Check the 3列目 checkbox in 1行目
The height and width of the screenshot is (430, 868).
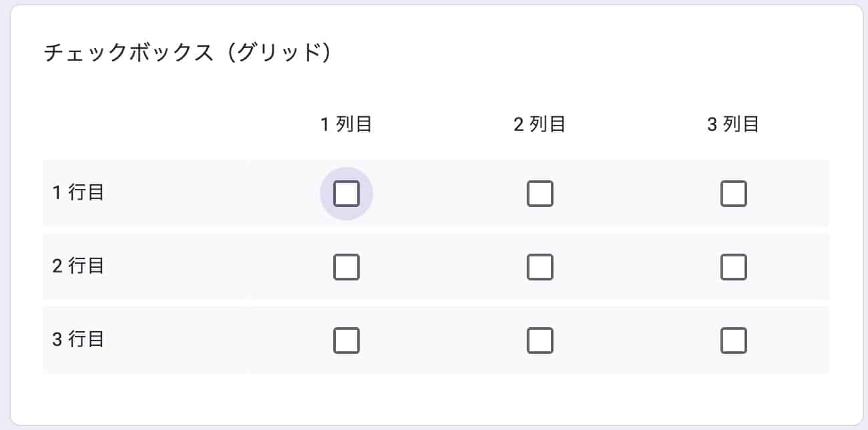coord(733,194)
